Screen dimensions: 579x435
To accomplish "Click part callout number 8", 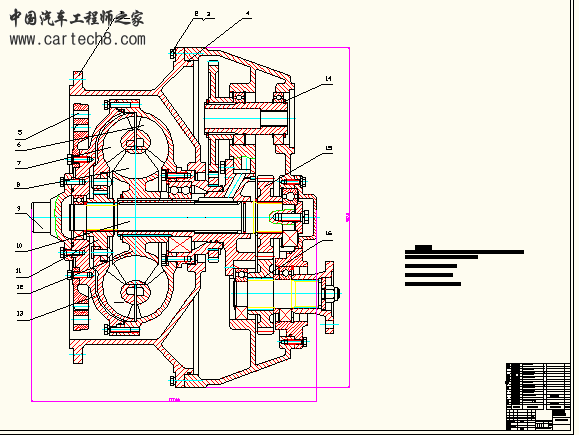I will pos(18,184).
